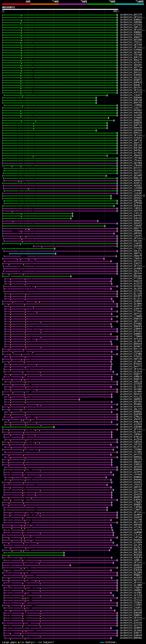Select hit label UniRef100_A7AQH5
Screen dimensions: 146x644
point(131,118)
